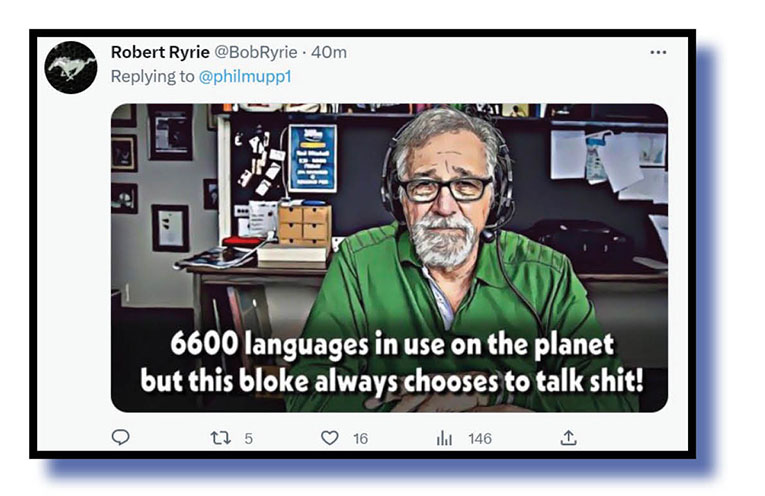
Task: Like the tweet with the heart icon
Action: [x=330, y=437]
